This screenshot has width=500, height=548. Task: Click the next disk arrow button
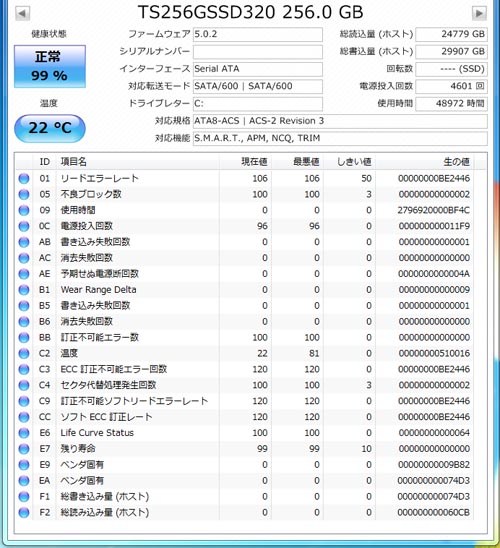pyautogui.click(x=479, y=14)
